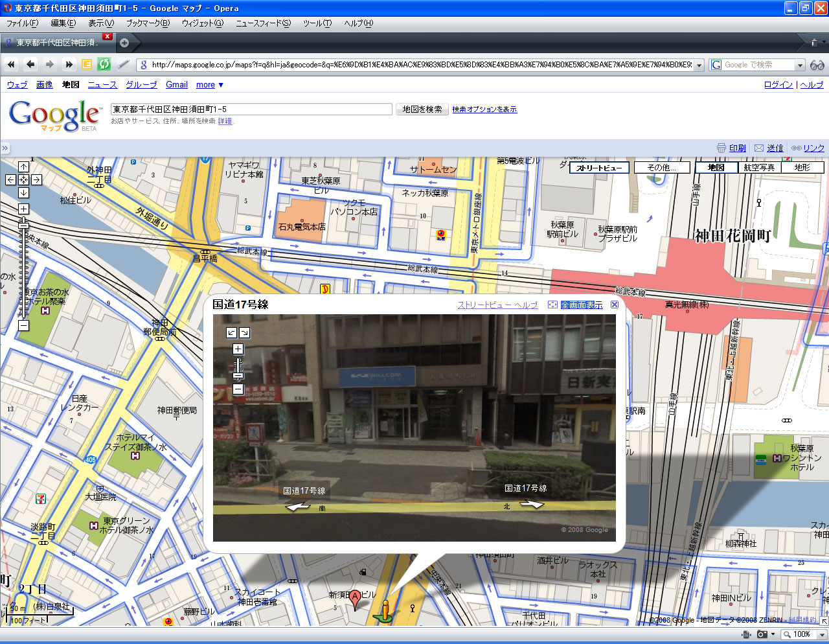
Task: Collapse overview map arrow at bottom right
Action: coord(824,621)
